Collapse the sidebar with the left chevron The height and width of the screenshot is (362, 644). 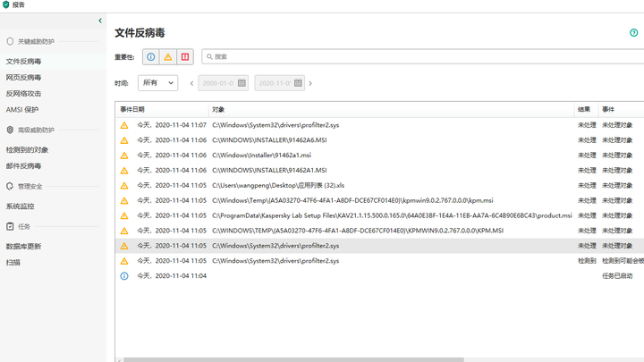(100, 21)
